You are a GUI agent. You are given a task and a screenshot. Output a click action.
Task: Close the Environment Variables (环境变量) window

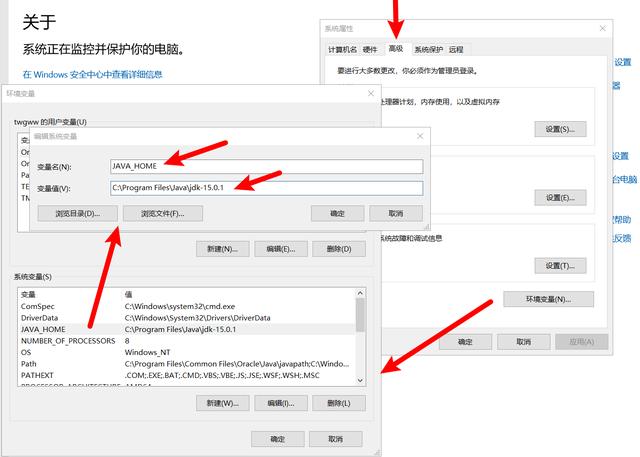point(371,93)
